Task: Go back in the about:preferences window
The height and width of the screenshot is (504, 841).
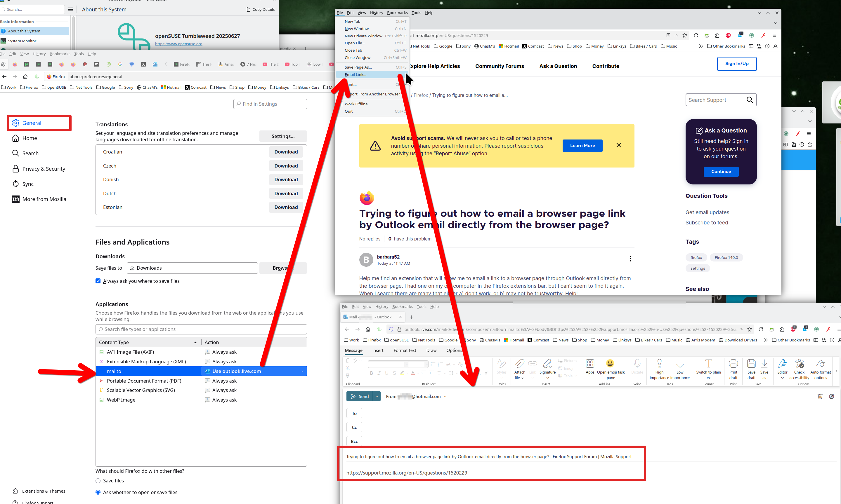Action: click(4, 77)
